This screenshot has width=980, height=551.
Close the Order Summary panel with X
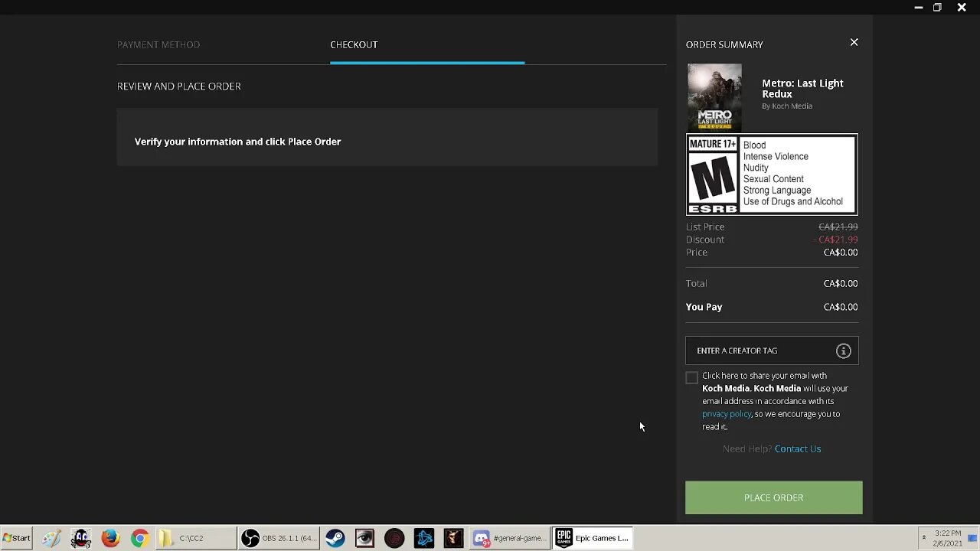pos(854,43)
